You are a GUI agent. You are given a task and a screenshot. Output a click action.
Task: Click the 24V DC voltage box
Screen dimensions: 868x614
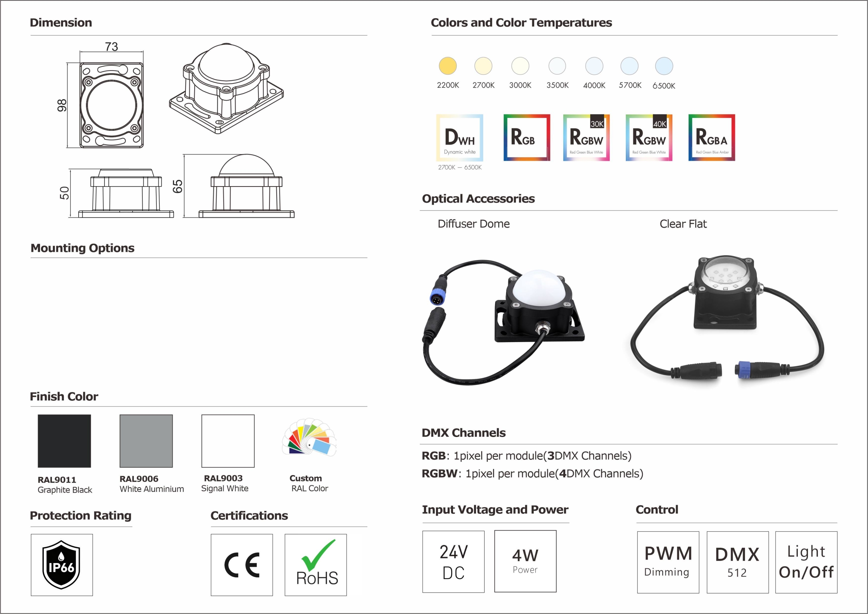point(453,562)
